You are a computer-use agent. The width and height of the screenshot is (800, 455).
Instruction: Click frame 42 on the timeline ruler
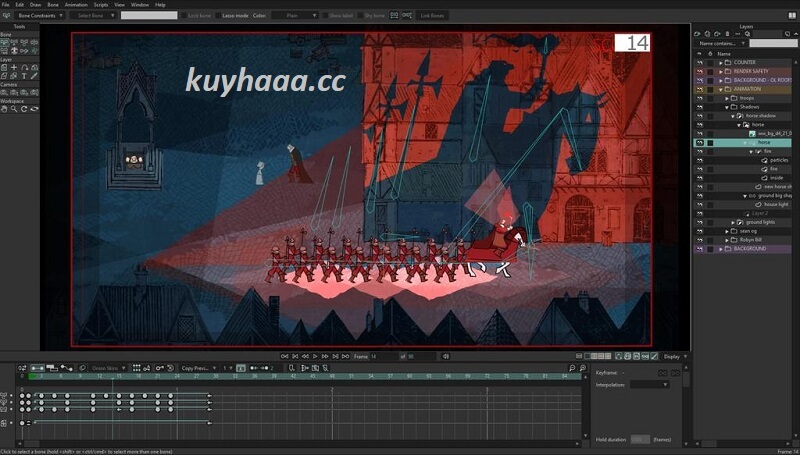click(293, 376)
